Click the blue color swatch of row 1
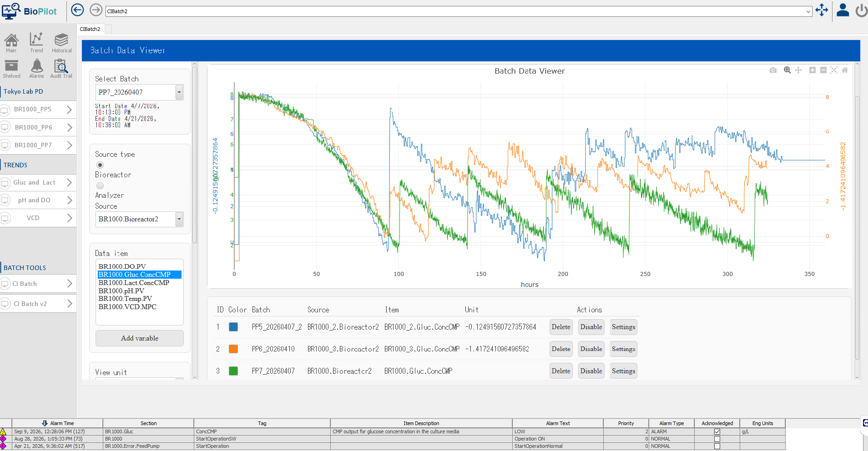The image size is (868, 451). [233, 327]
